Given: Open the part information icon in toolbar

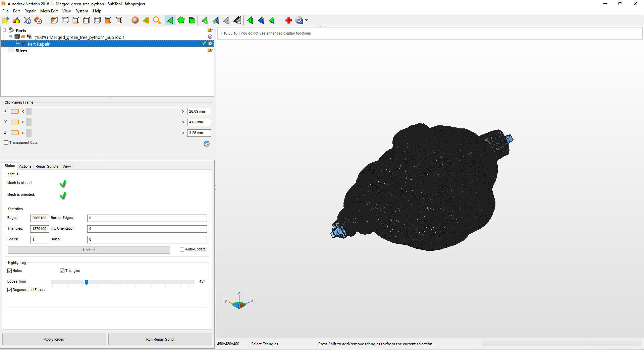Looking at the screenshot, I should (28, 20).
